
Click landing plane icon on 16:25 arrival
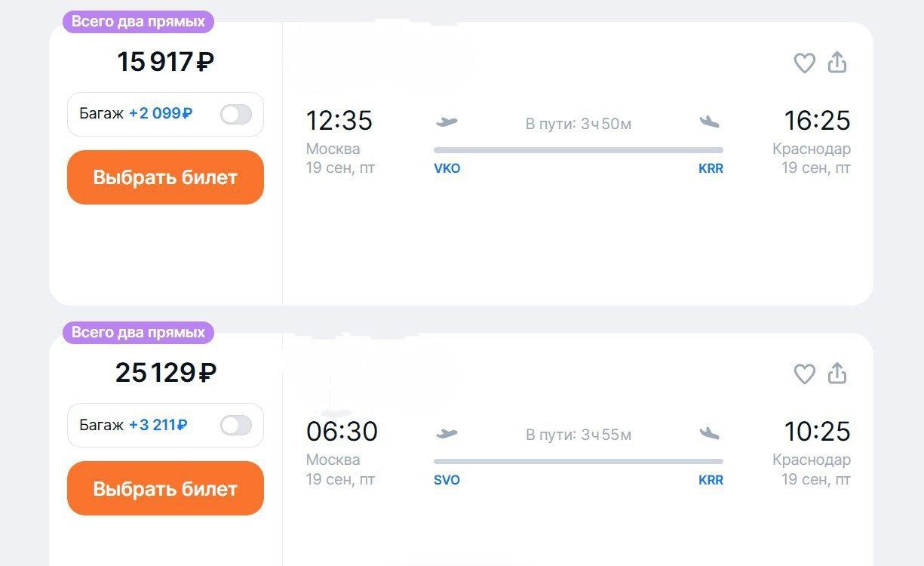pyautogui.click(x=709, y=122)
